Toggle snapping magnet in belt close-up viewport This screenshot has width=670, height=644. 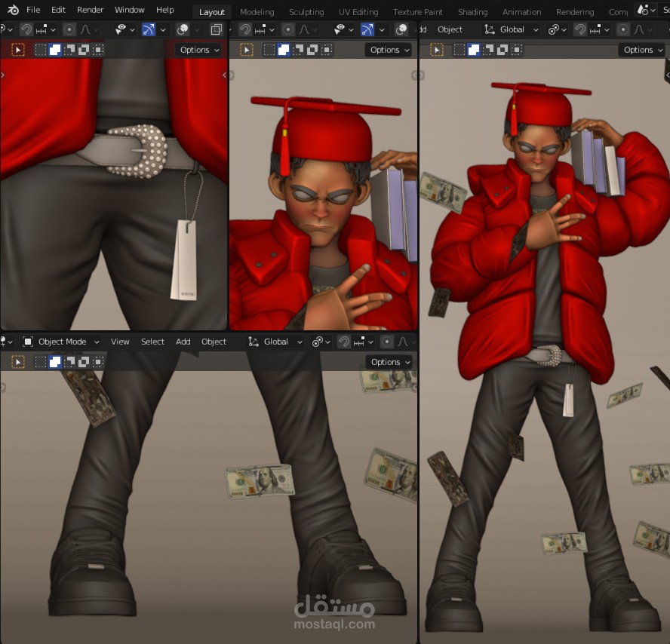(26, 29)
